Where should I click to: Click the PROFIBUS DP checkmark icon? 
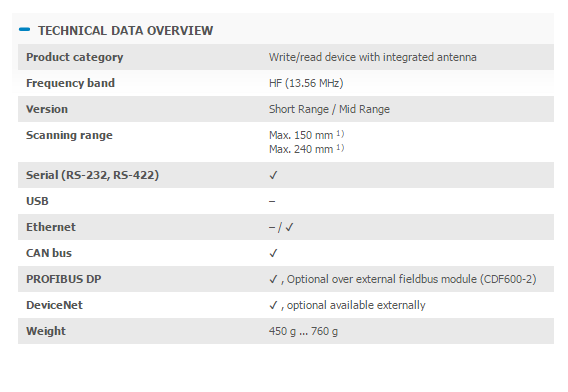click(273, 279)
